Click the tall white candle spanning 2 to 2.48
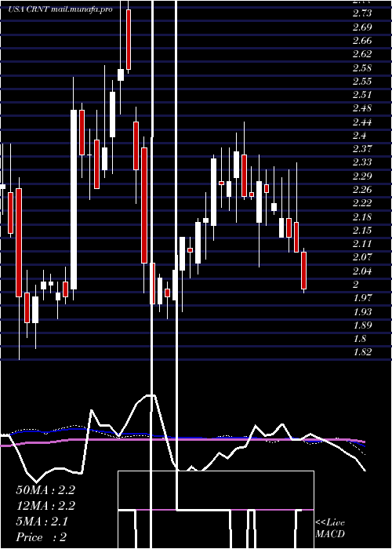 click(74, 199)
